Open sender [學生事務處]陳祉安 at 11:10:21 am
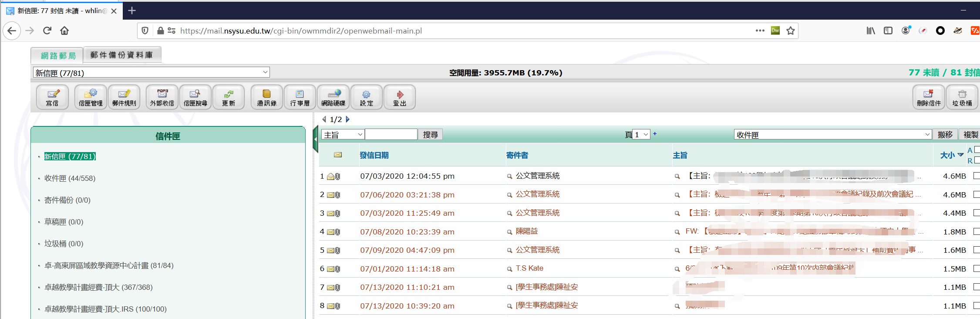The image size is (980, 319). pos(547,287)
